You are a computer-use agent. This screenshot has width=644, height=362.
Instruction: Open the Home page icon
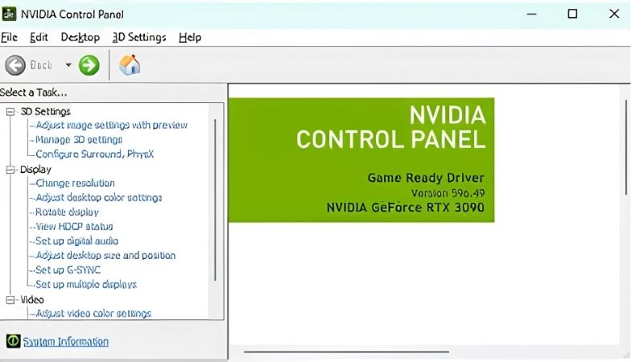(x=130, y=65)
